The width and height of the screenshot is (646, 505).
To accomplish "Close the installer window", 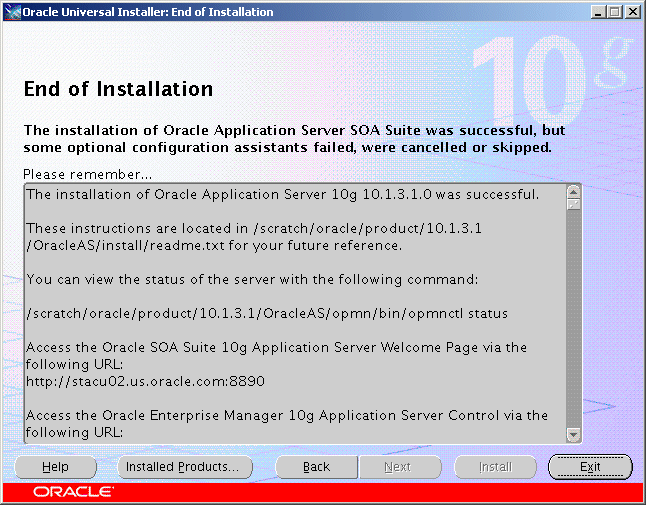I will coord(632,12).
